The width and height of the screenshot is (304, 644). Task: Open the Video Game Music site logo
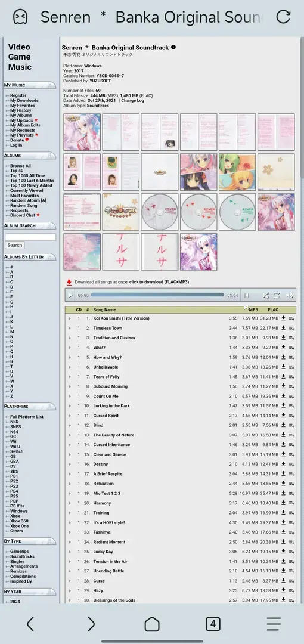coord(20,57)
